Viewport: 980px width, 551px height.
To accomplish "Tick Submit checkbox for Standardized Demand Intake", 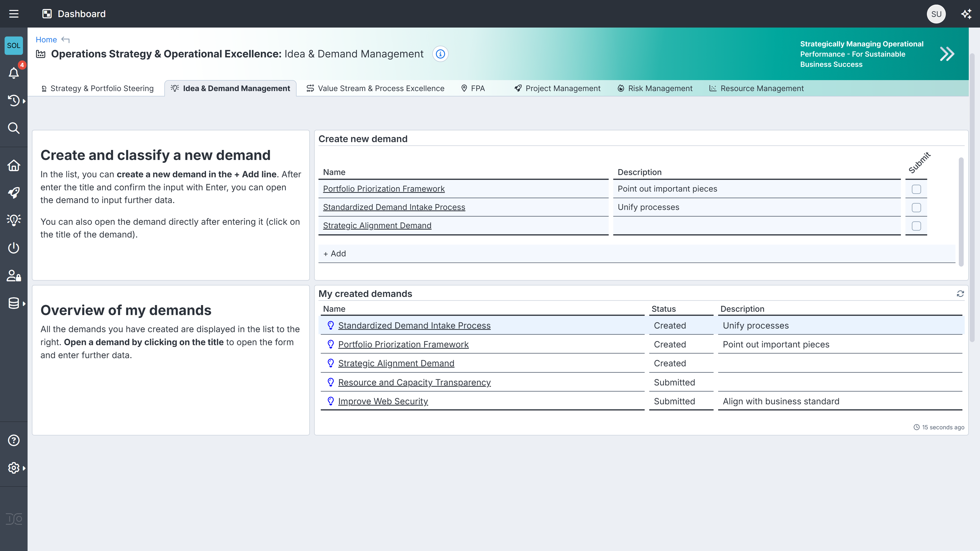I will [916, 208].
